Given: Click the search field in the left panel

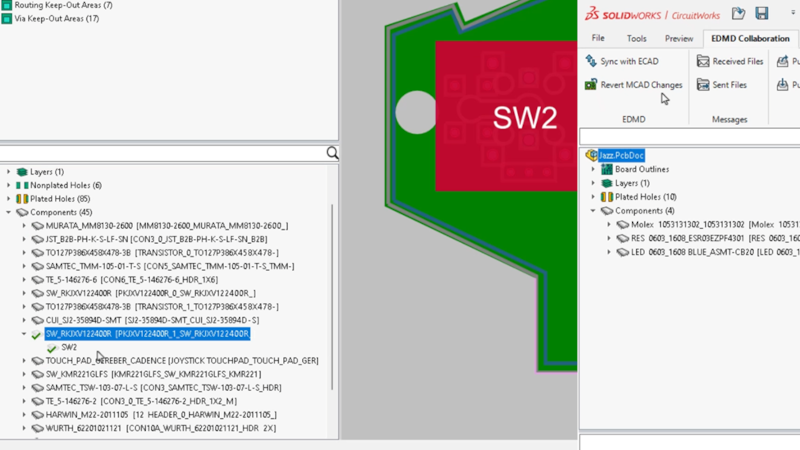Looking at the screenshot, I should [x=162, y=153].
